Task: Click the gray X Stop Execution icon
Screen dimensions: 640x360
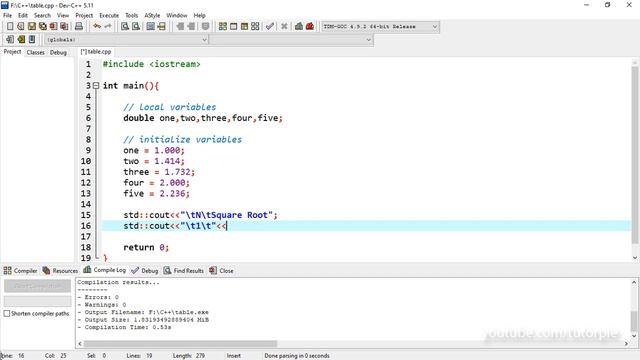Action: coord(284,27)
